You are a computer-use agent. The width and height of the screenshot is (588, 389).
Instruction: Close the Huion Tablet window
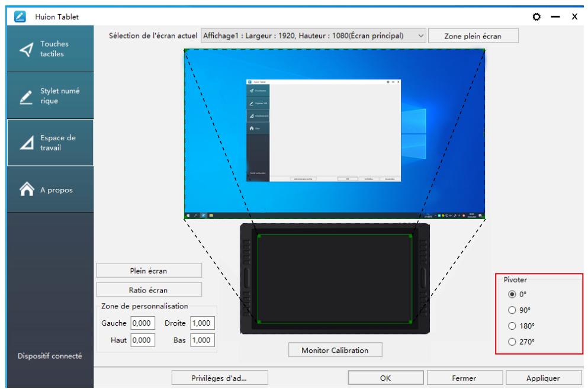(x=574, y=17)
